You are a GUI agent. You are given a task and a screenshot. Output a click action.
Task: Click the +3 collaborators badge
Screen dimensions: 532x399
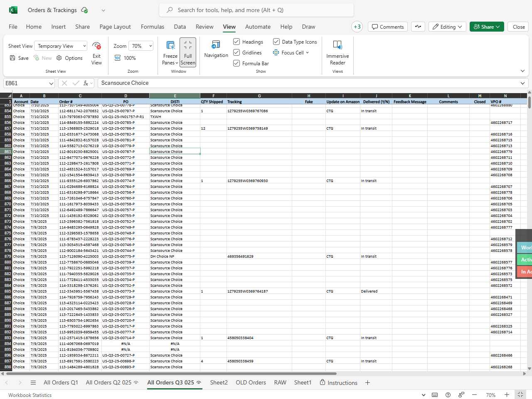pos(357,27)
